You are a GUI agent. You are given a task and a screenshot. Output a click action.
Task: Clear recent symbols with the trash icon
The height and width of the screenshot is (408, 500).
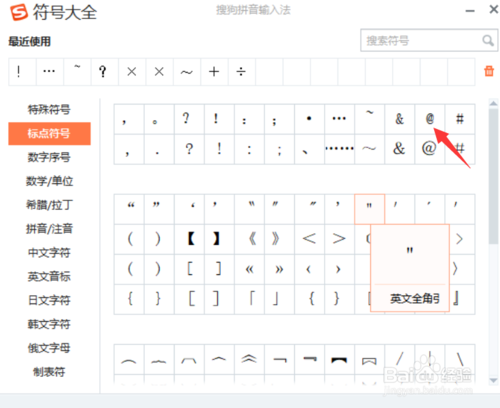coord(489,71)
